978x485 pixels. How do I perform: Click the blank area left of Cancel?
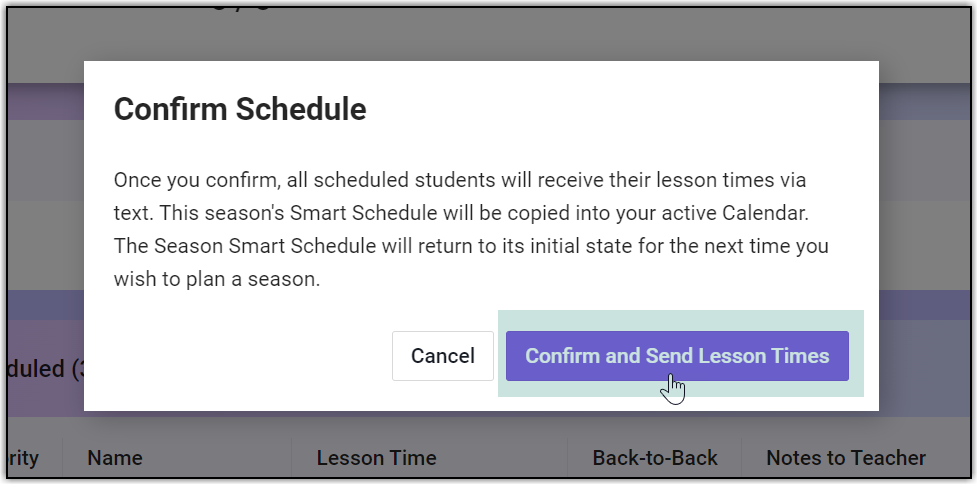[x=250, y=356]
